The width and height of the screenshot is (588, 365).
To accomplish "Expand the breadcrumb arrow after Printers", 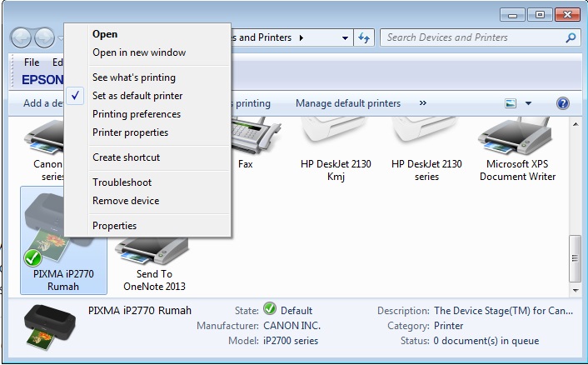I will click(x=301, y=37).
